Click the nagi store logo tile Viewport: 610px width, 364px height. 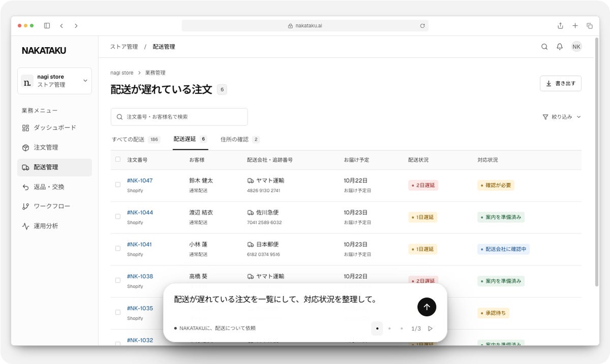point(27,81)
